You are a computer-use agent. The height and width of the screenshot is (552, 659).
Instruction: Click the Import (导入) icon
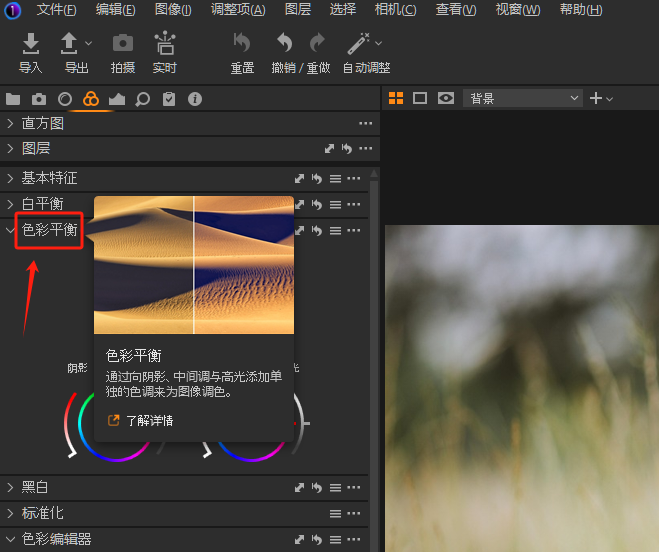pos(31,43)
